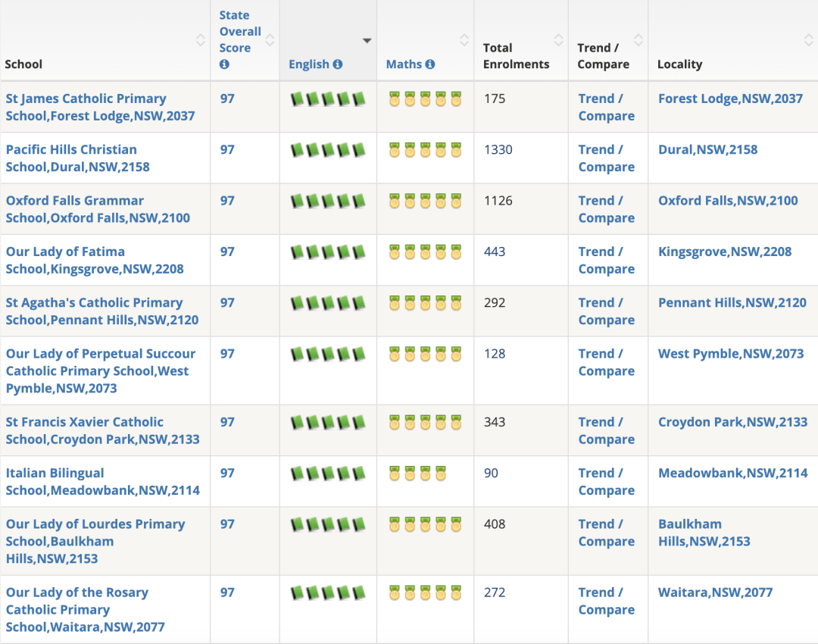This screenshot has height=644, width=818.
Task: Open Our Lady of Fatima School link
Action: click(95, 261)
